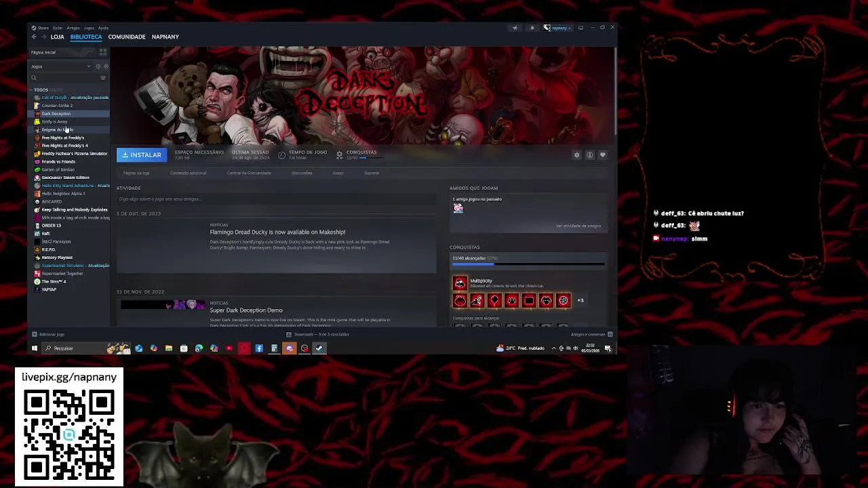The image size is (868, 488).
Task: Click the Multiplicity achievement icon
Action: point(460,283)
